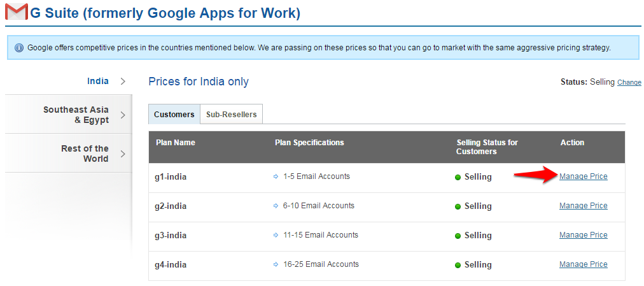The width and height of the screenshot is (644, 286).
Task: Click the blue info icon in banner
Action: 18,48
